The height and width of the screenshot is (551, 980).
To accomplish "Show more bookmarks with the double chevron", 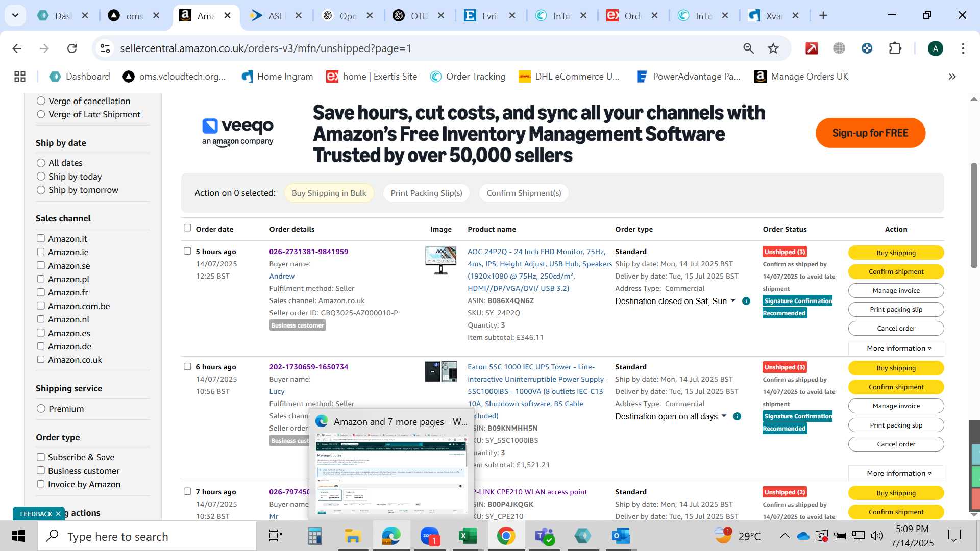I will click(952, 77).
